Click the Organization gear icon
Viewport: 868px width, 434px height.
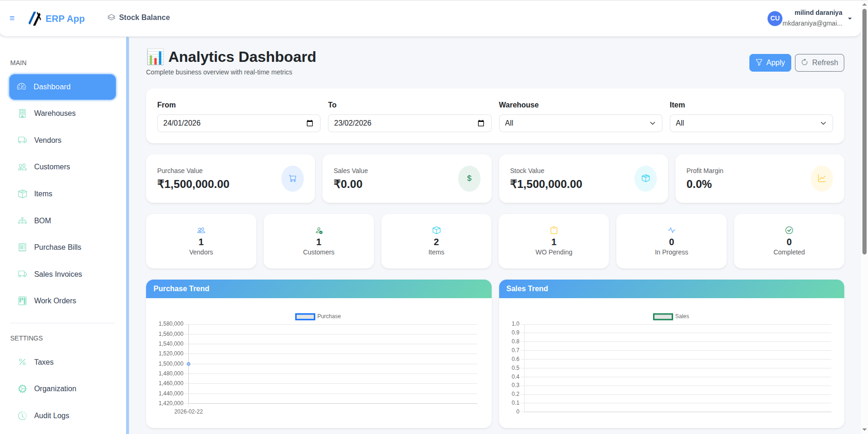22,388
